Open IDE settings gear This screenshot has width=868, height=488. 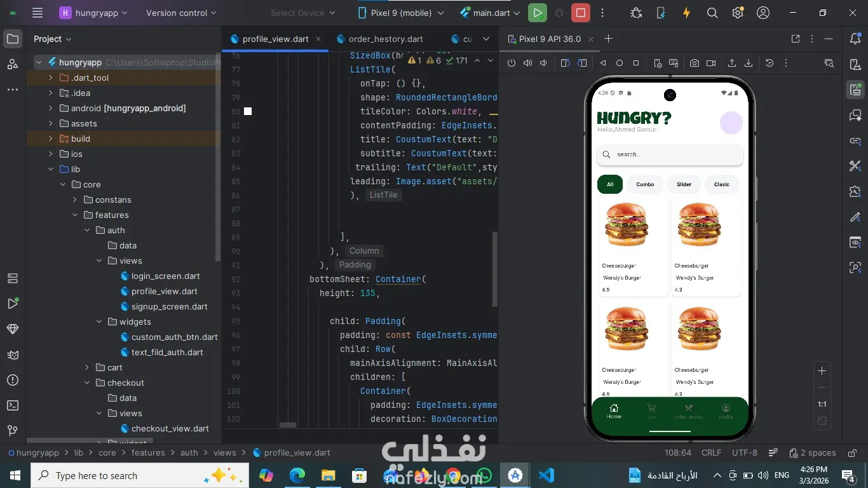[x=738, y=13]
